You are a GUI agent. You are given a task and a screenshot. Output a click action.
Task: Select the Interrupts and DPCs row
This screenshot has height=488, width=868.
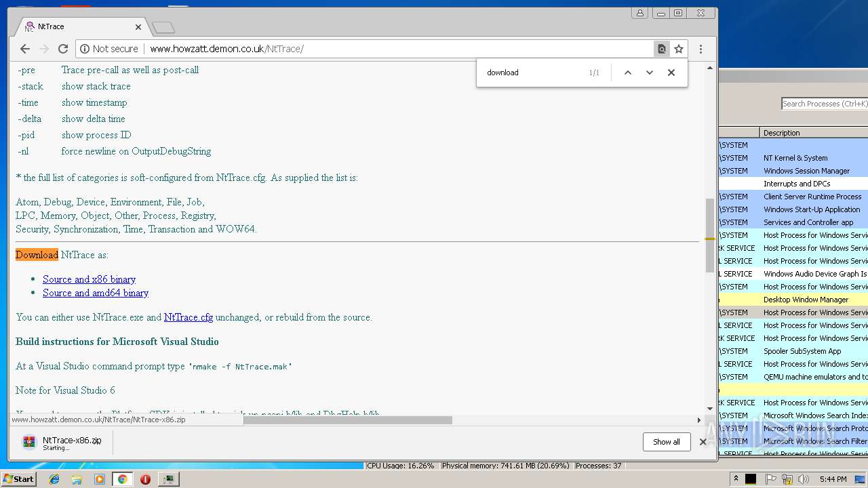(x=793, y=184)
